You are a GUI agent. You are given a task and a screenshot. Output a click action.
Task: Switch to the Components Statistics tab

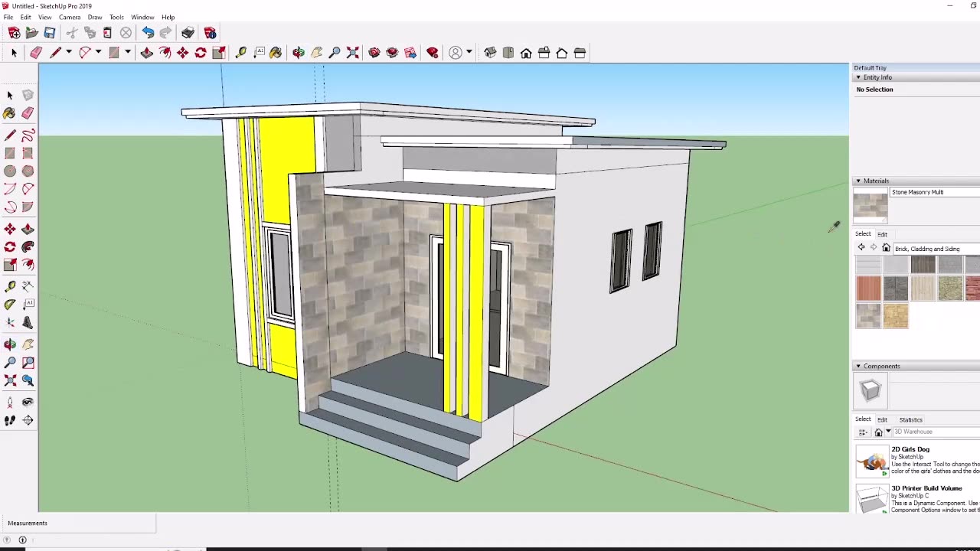pos(910,420)
